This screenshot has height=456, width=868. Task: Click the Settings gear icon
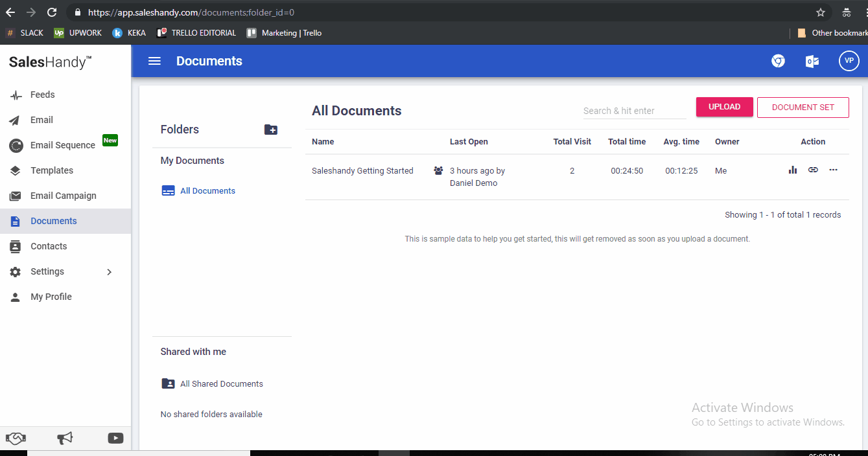pos(16,272)
